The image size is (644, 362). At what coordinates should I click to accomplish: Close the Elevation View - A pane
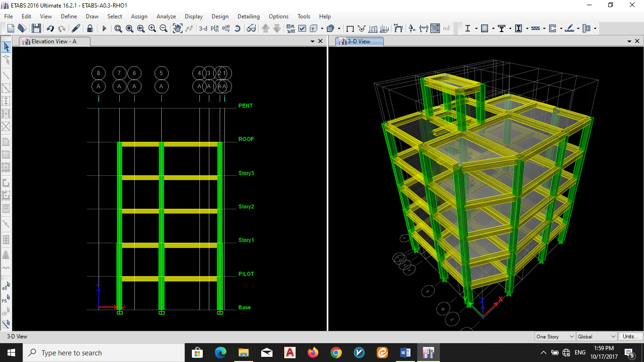click(x=321, y=41)
